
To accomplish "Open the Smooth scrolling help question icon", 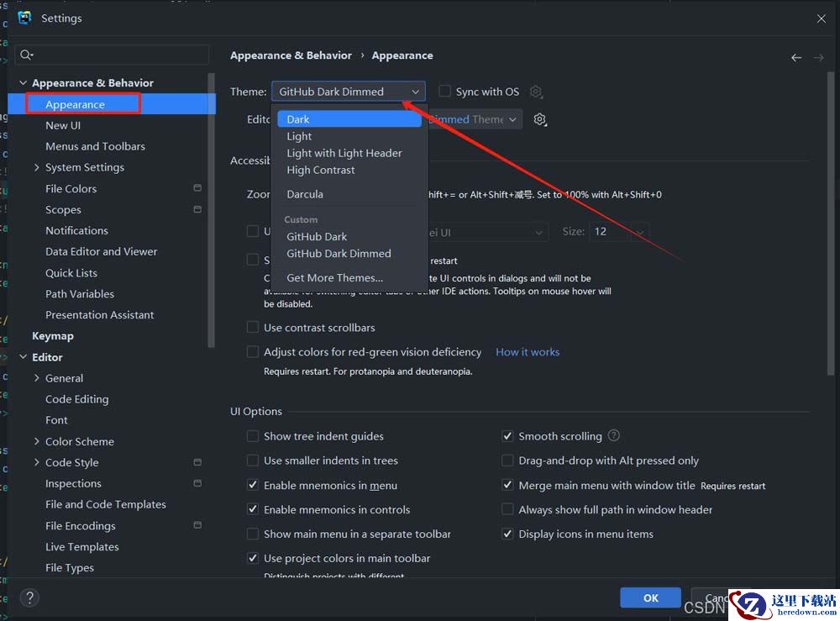I will tap(614, 435).
